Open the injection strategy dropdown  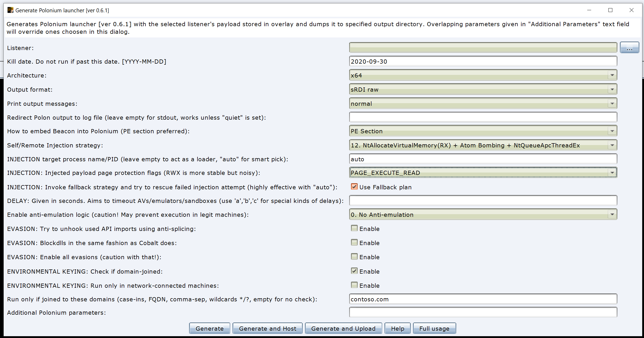pos(612,145)
